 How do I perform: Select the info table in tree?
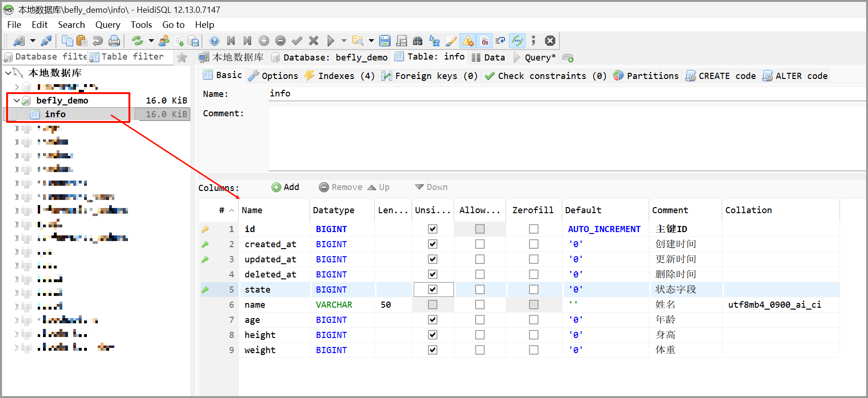(x=55, y=114)
